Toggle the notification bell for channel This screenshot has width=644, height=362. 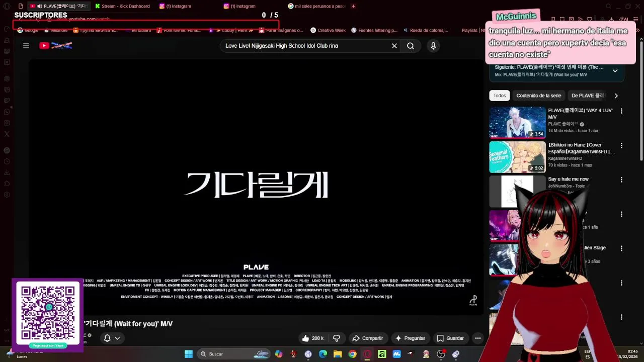tap(107, 338)
